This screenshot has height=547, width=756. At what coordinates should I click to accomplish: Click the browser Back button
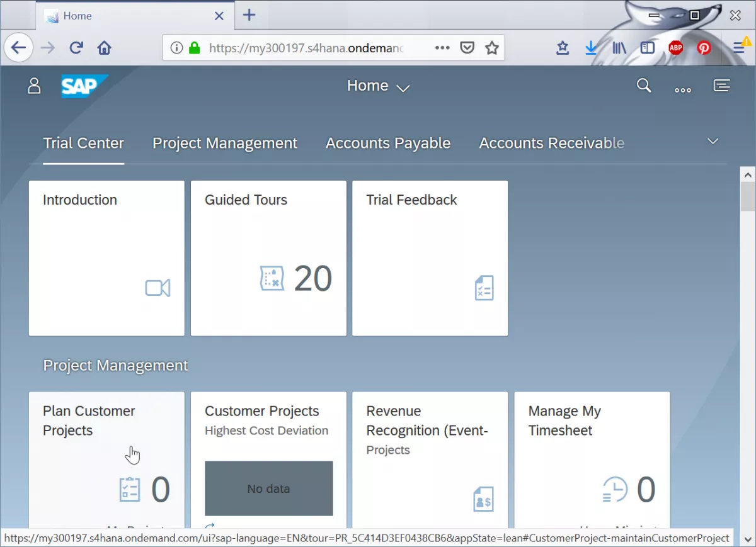click(19, 48)
